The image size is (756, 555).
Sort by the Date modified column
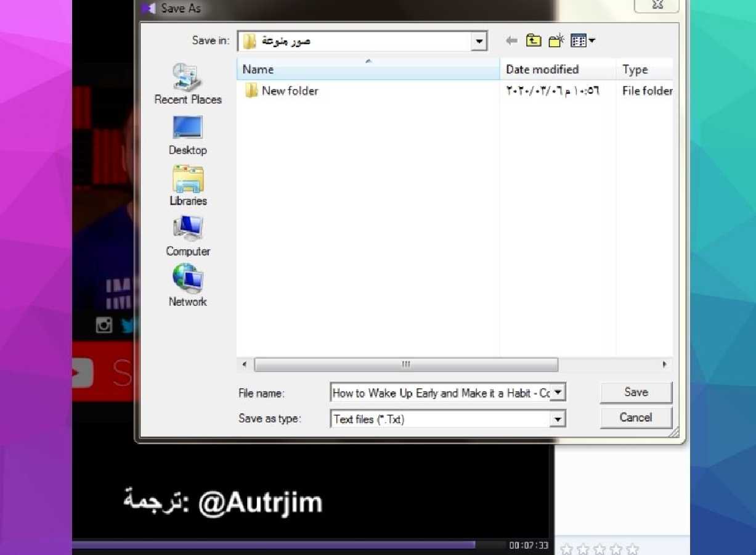tap(558, 70)
